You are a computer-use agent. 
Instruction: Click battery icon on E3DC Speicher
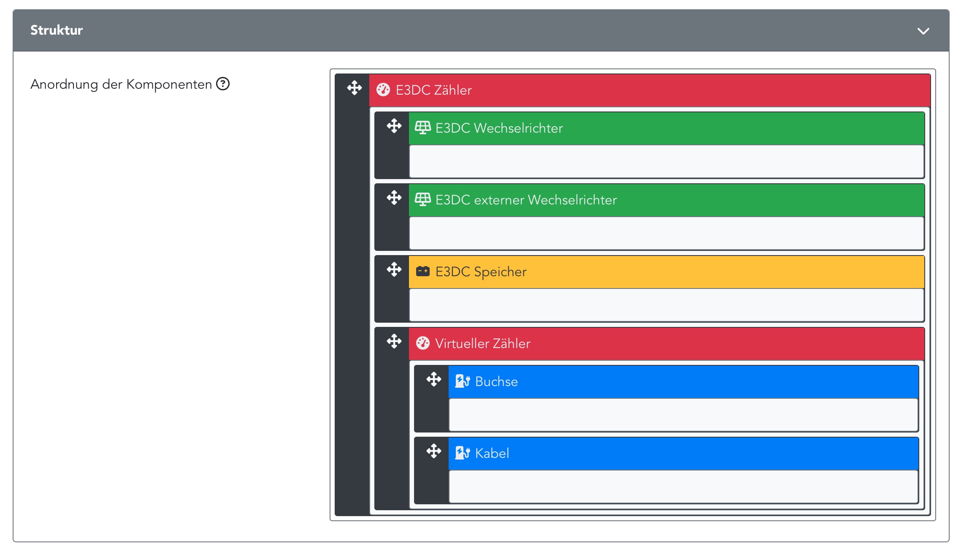[x=422, y=271]
